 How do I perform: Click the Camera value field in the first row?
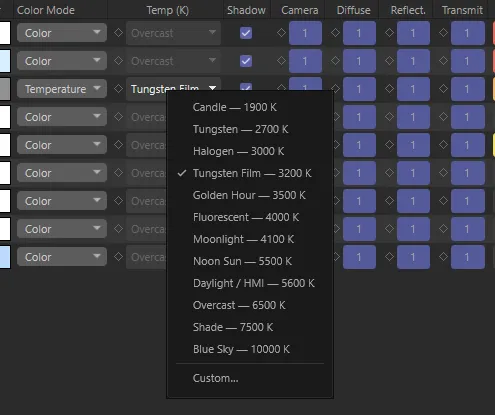pyautogui.click(x=305, y=33)
